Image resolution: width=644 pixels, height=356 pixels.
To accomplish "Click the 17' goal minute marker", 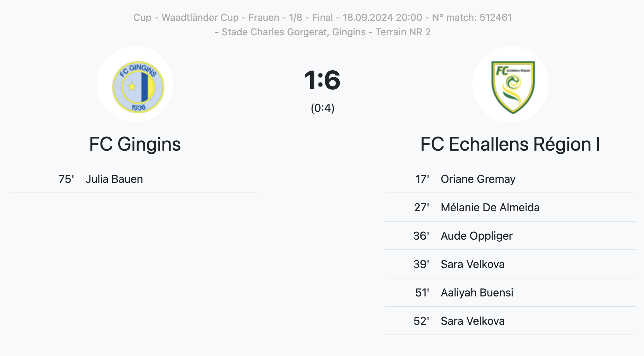I will coord(422,179).
